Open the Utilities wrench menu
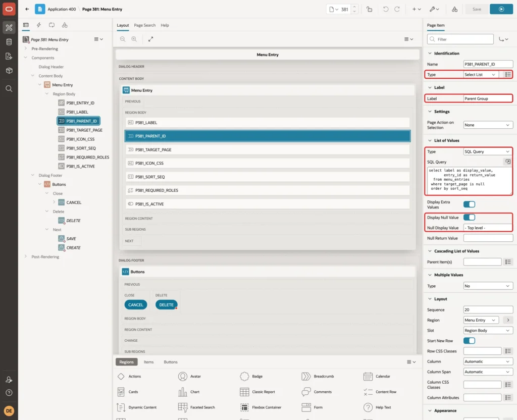Screen dimensions: 517x420 (x=434, y=9)
